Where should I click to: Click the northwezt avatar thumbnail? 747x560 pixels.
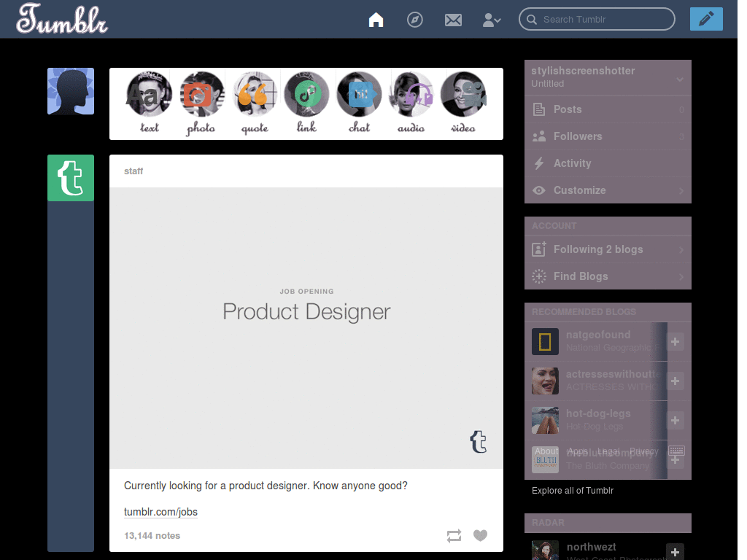545,551
